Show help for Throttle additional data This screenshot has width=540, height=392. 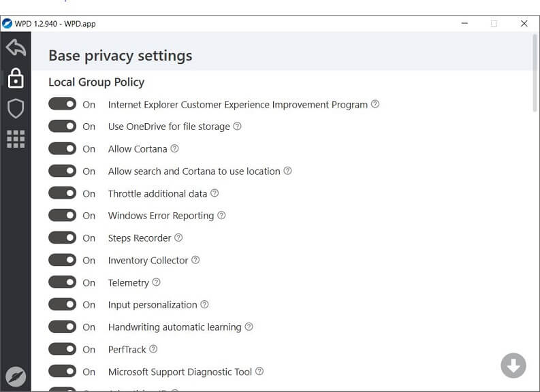tap(215, 193)
